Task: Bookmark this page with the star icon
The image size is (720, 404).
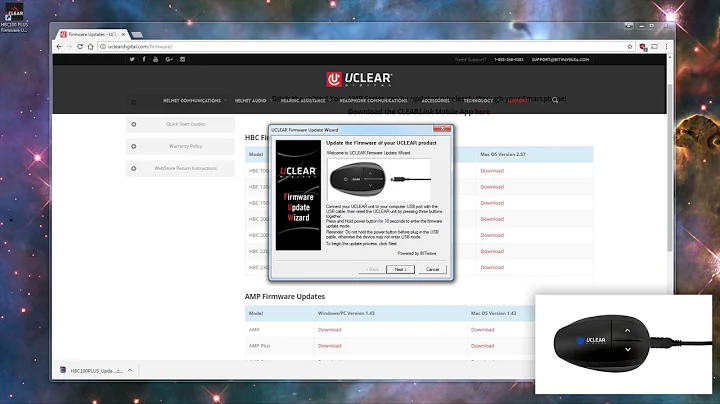Action: point(630,47)
